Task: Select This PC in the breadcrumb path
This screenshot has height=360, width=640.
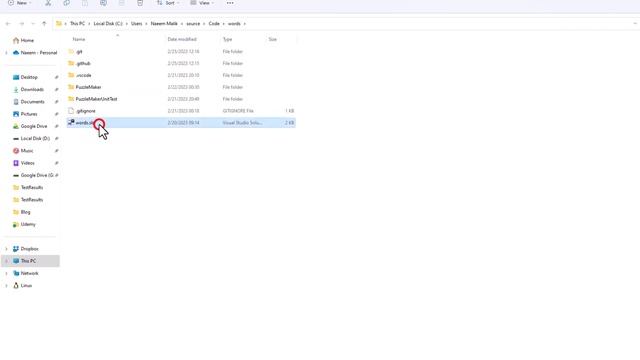Action: click(77, 24)
